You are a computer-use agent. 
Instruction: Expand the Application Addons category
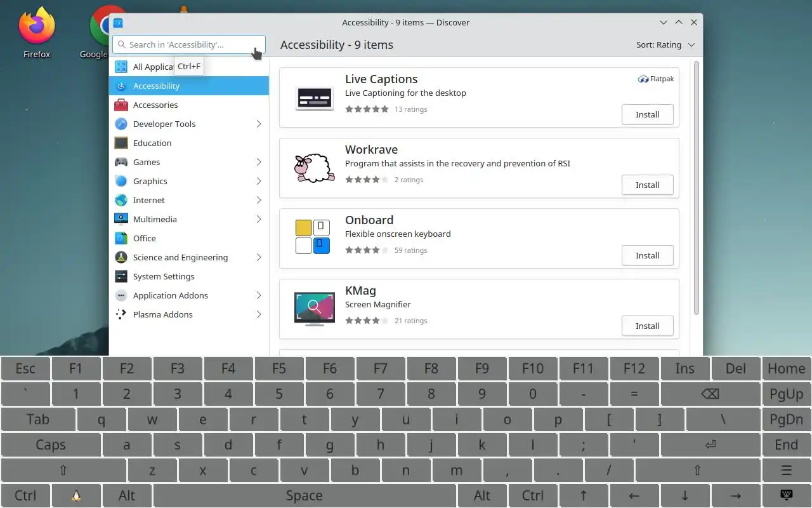pos(259,295)
